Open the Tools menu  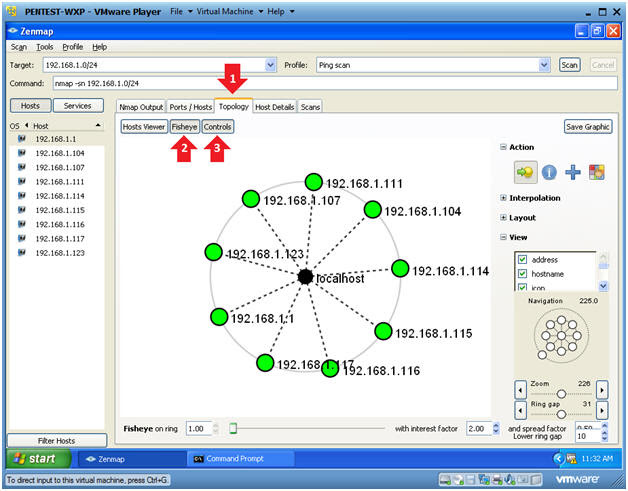[x=44, y=47]
